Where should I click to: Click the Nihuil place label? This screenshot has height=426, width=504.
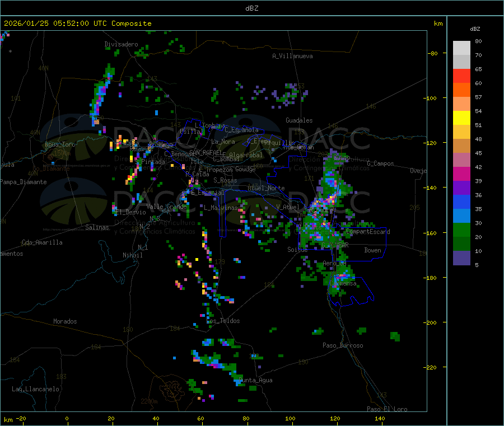tap(132, 255)
